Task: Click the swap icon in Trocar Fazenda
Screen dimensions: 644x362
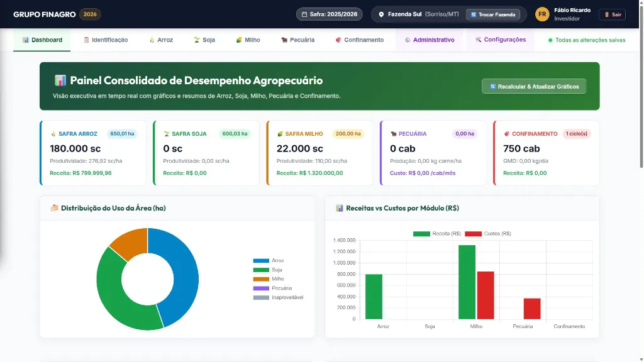Action: 474,14
